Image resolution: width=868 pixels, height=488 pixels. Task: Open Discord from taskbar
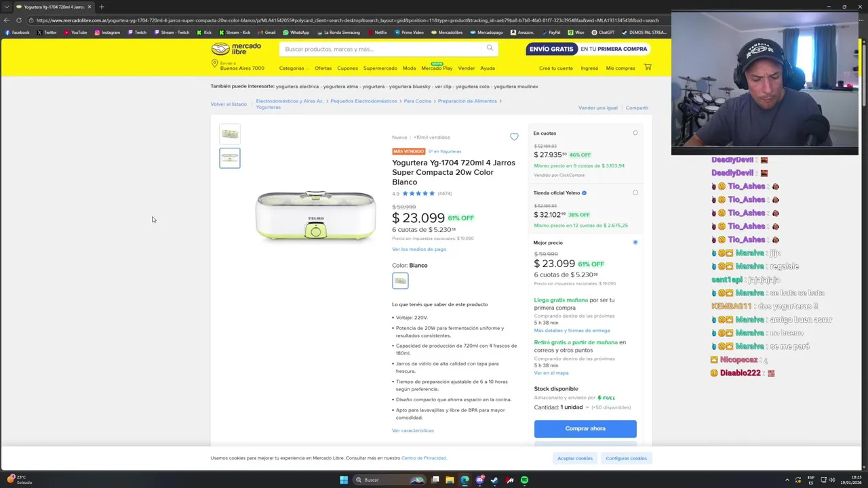click(479, 480)
